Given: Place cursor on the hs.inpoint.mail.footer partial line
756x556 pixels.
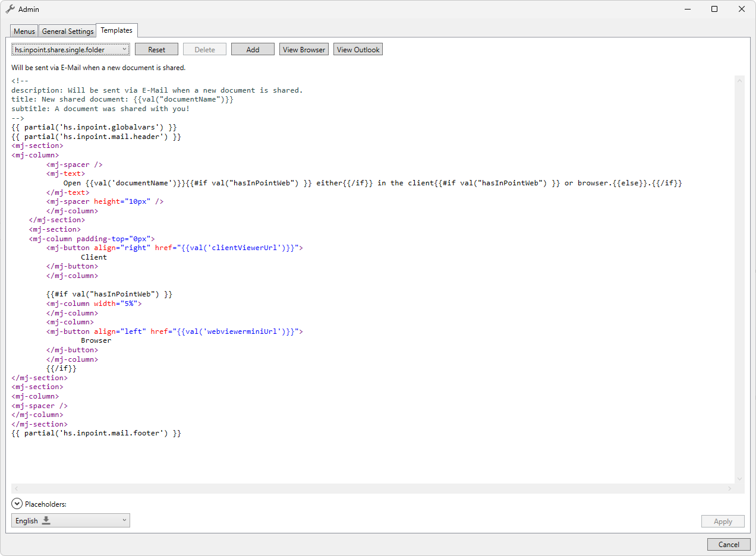Looking at the screenshot, I should click(96, 434).
